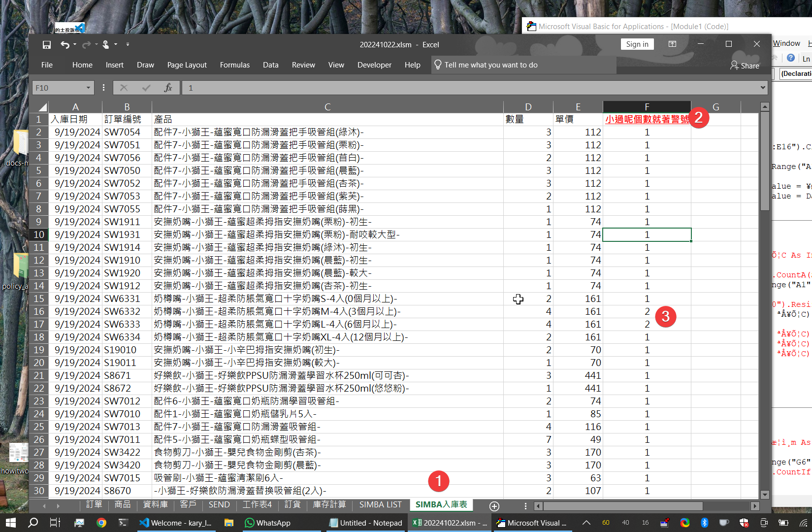The width and height of the screenshot is (812, 532).
Task: Click the Share button
Action: [745, 66]
